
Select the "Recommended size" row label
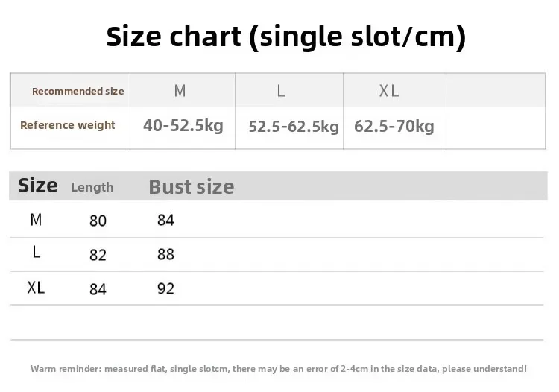(78, 91)
